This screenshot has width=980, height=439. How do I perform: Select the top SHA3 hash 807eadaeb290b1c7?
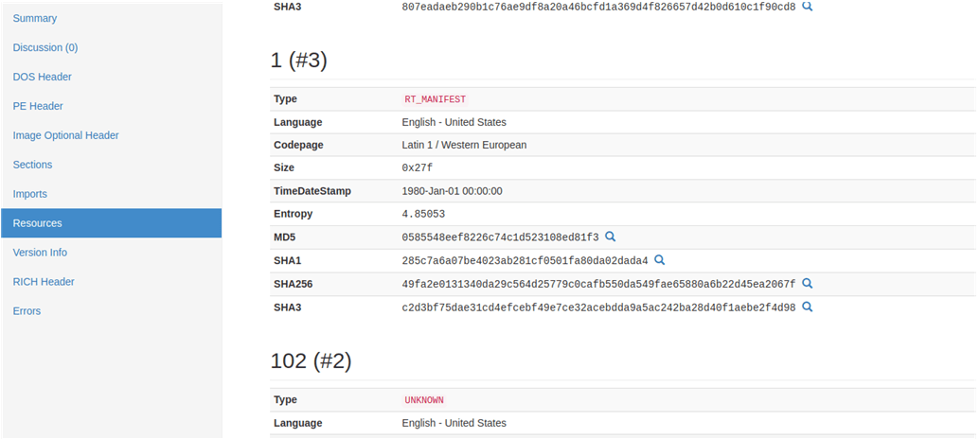click(x=598, y=8)
